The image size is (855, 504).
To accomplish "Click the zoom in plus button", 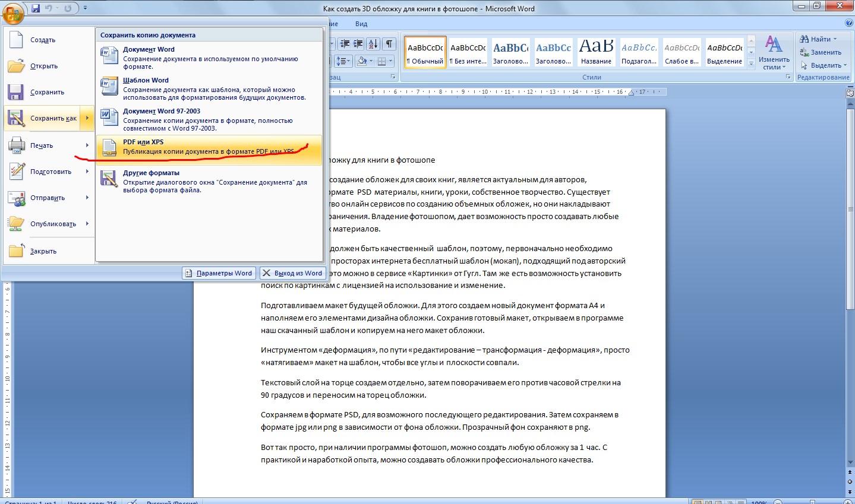I will [x=847, y=502].
